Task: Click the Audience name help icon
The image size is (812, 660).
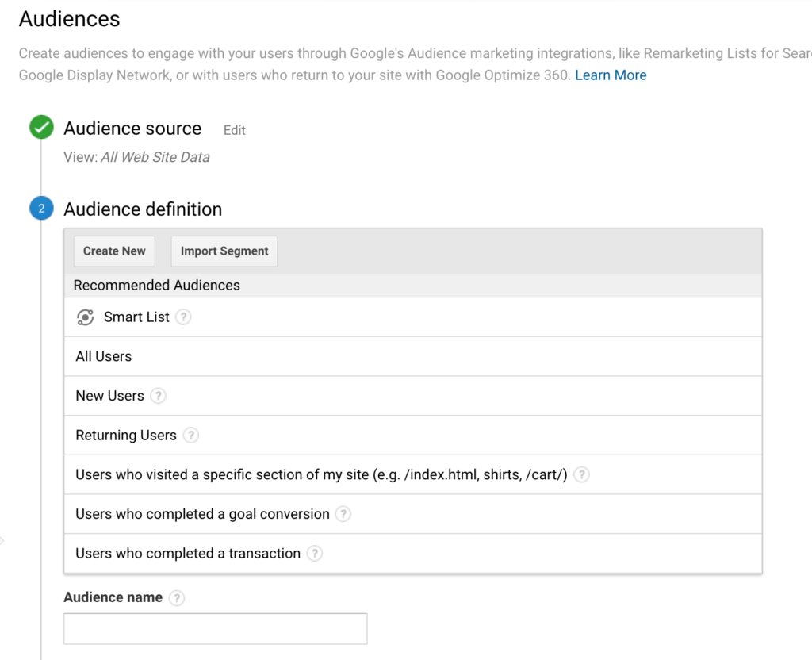Action: point(177,598)
